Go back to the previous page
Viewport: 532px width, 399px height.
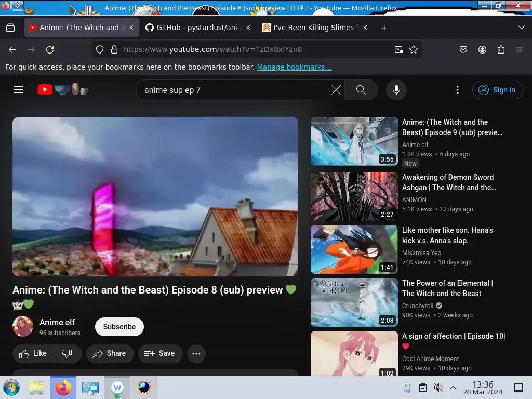(x=12, y=49)
